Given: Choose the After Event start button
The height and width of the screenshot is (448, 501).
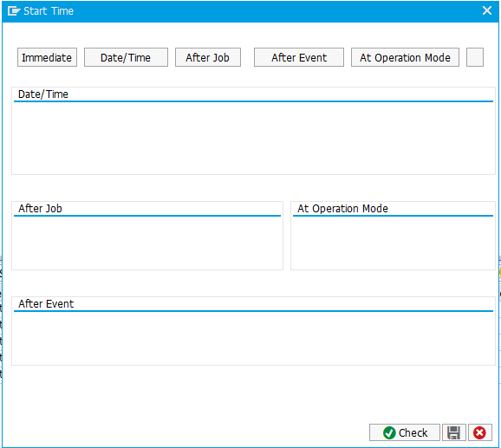Looking at the screenshot, I should point(299,57).
